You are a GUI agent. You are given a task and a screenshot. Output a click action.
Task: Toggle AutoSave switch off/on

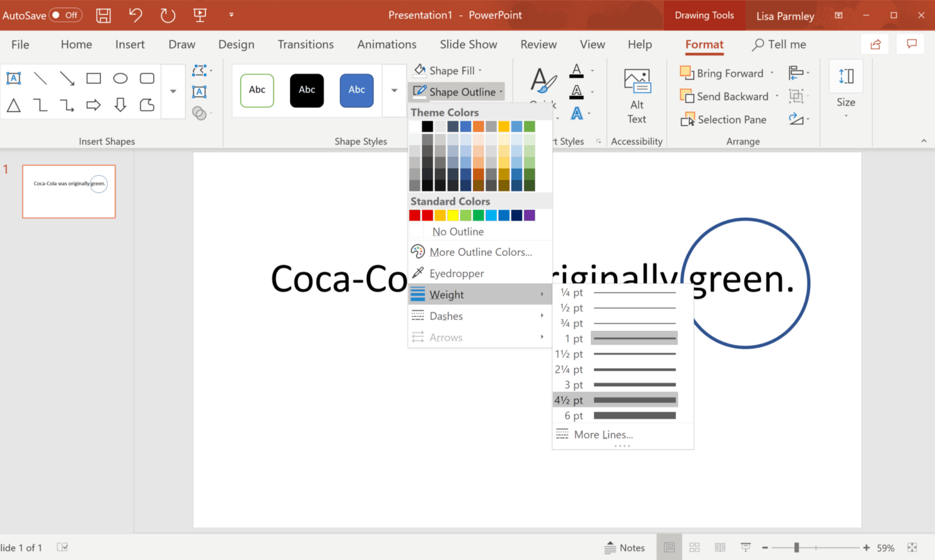coord(66,15)
